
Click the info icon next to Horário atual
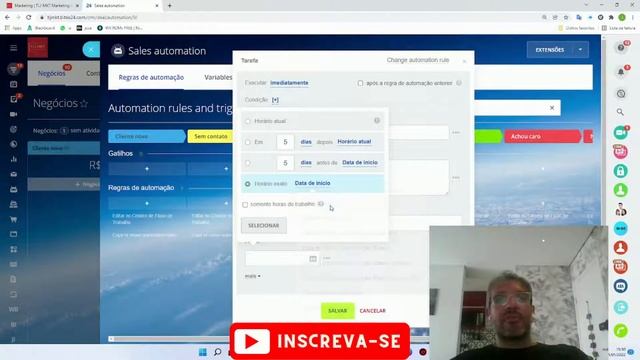tap(377, 120)
